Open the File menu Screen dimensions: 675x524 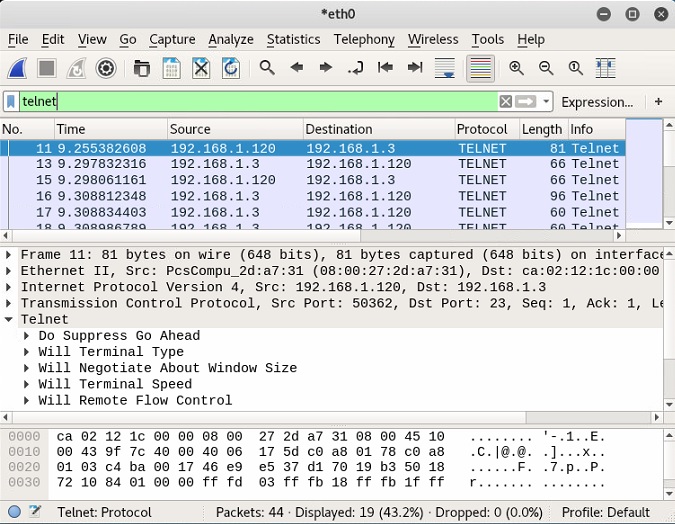coord(18,39)
